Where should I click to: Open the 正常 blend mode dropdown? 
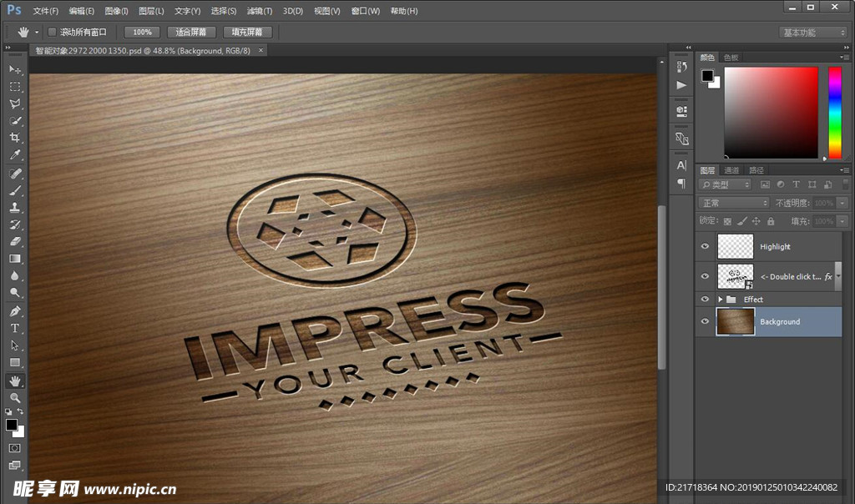pyautogui.click(x=734, y=203)
